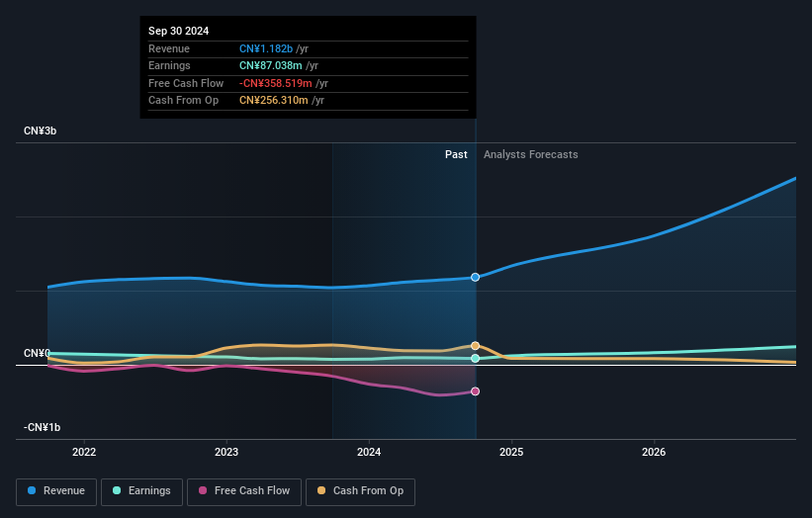
Task: Click the -CN¥1b y-axis label
Action: tap(42, 427)
